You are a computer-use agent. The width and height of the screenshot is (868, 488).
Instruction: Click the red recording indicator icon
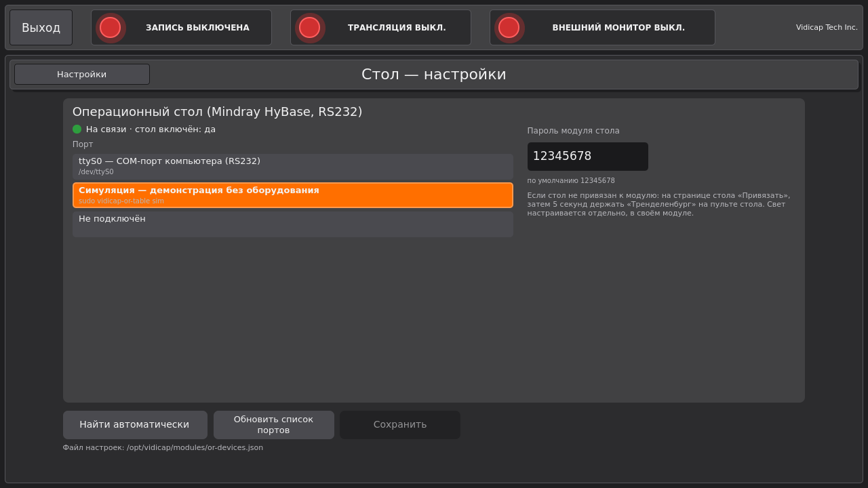click(110, 28)
